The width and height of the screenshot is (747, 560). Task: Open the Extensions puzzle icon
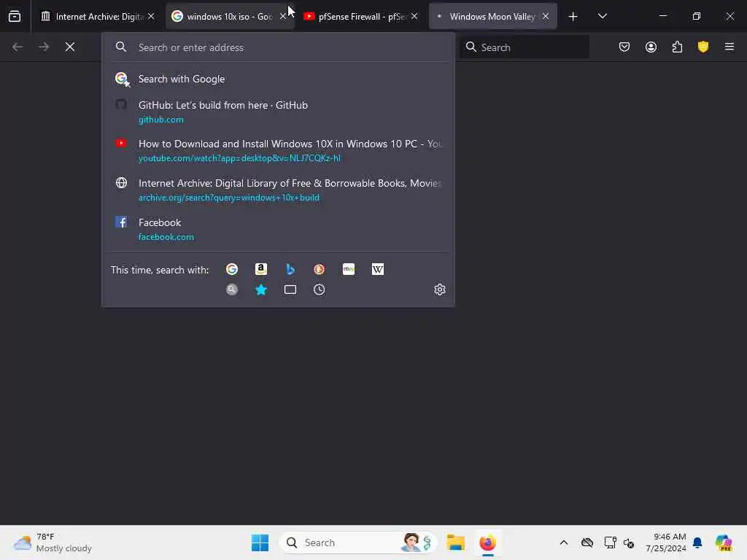pyautogui.click(x=677, y=47)
